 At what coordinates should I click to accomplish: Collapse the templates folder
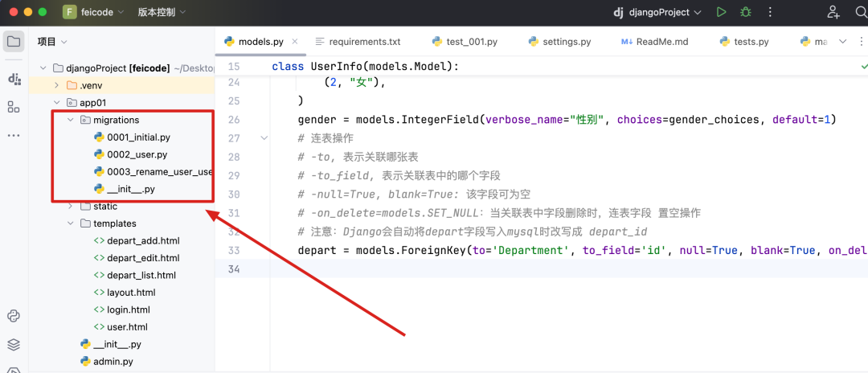[x=70, y=223]
